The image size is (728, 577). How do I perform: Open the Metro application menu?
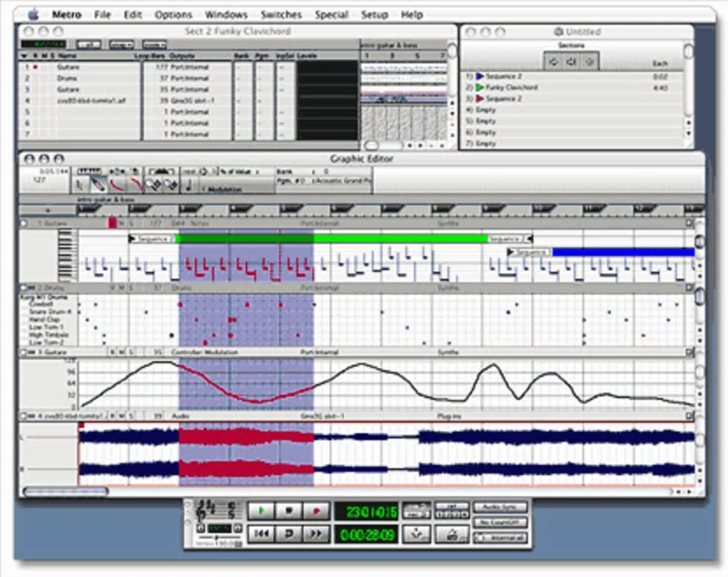pos(66,15)
